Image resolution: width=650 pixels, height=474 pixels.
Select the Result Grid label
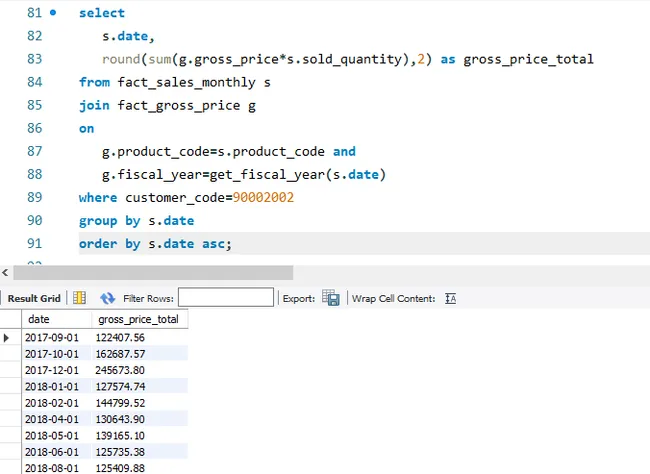[34, 298]
